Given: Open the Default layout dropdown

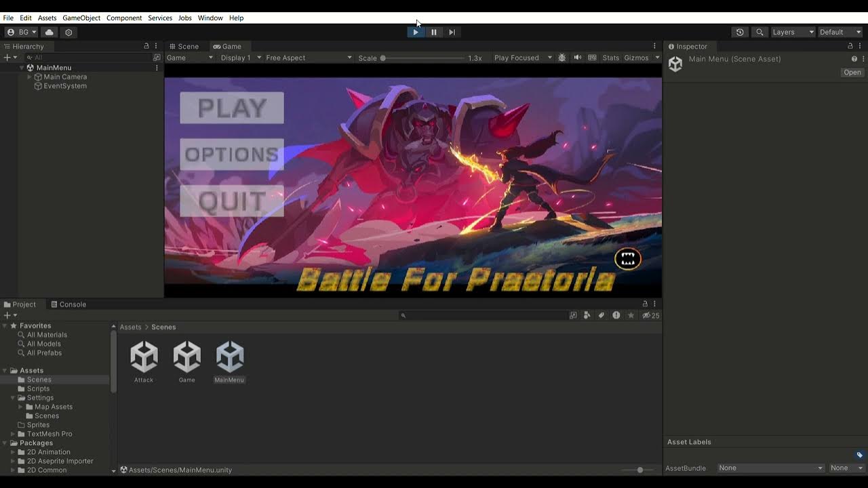Looking at the screenshot, I should point(840,32).
